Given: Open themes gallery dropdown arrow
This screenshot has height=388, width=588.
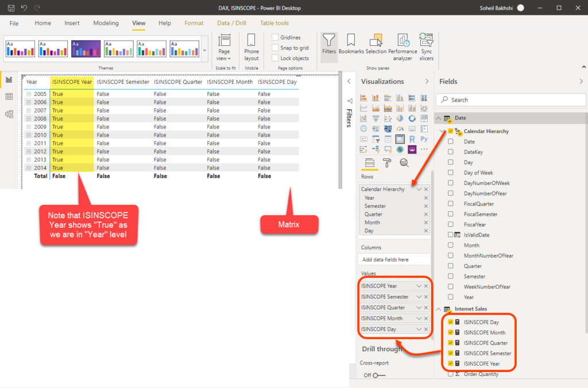Looking at the screenshot, I should (205, 51).
